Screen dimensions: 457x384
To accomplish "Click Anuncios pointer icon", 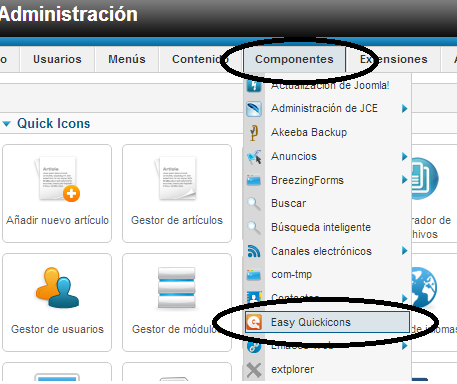I will click(x=254, y=157).
